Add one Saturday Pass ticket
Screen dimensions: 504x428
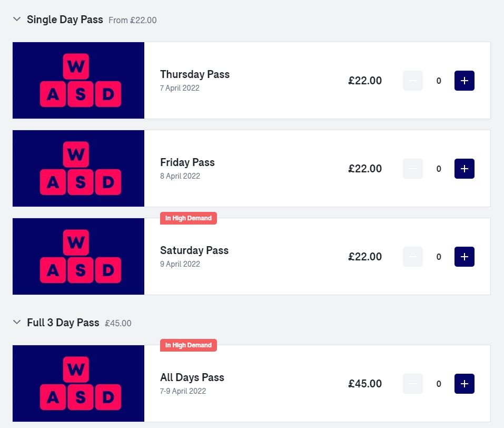(x=464, y=257)
